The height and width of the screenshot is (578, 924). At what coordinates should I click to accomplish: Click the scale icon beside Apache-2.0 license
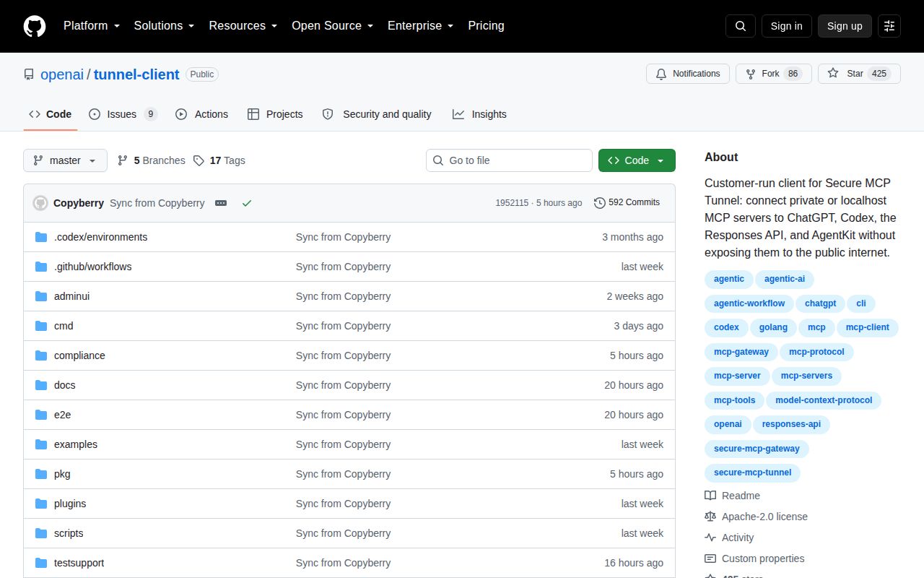point(710,517)
